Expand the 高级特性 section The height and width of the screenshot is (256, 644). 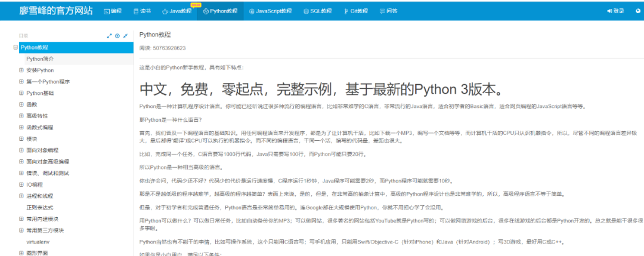coord(21,116)
